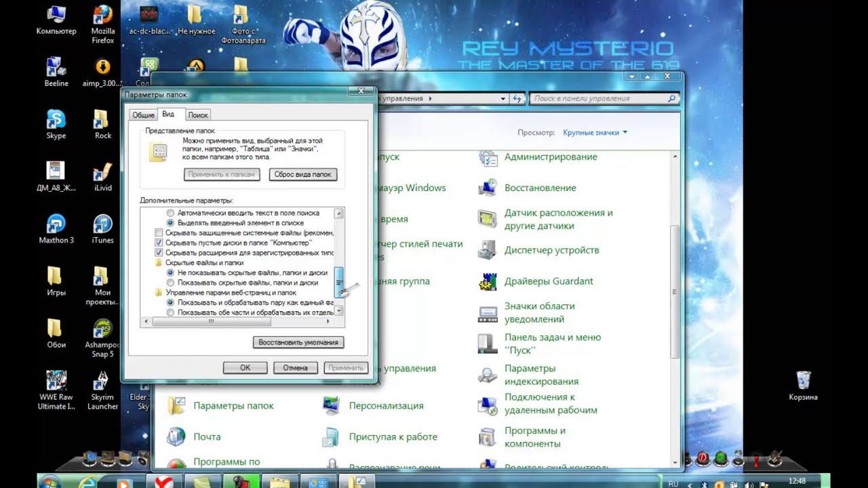The width and height of the screenshot is (868, 488).
Task: Select the Вид tab
Action: [168, 115]
